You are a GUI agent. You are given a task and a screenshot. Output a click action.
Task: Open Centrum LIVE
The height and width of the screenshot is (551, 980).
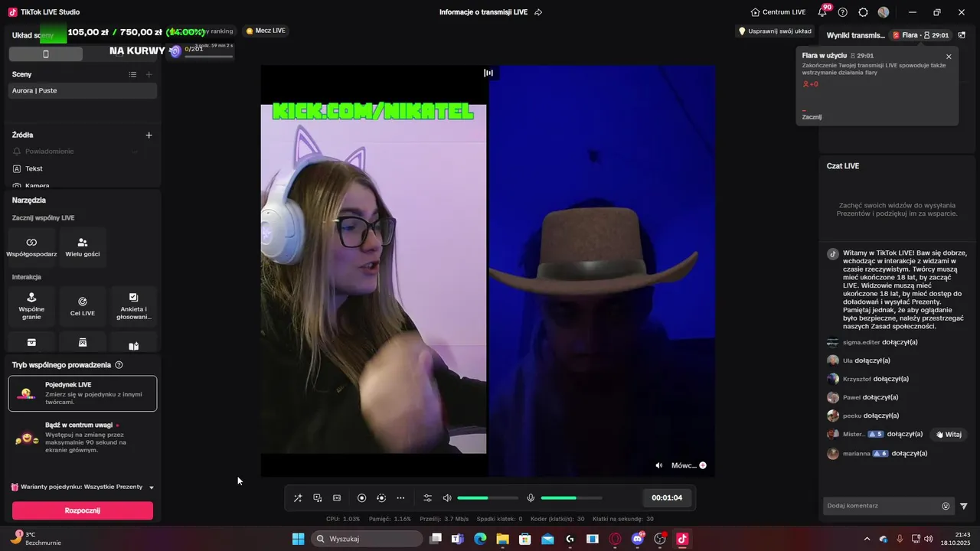tap(778, 12)
